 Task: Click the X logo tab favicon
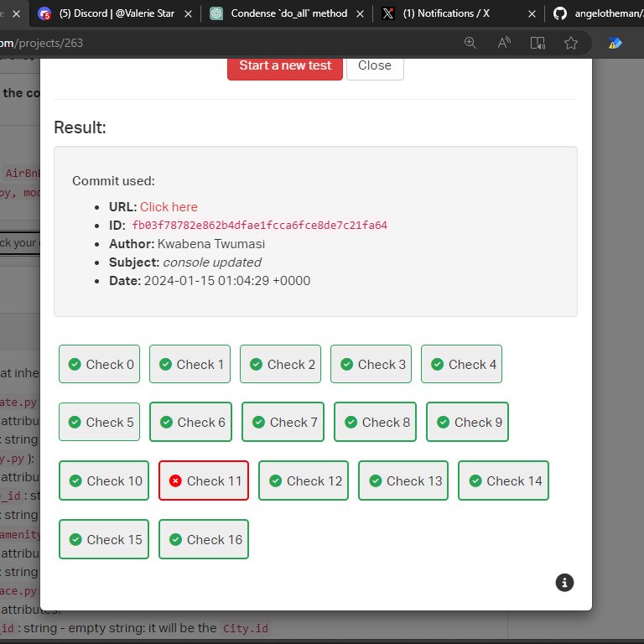pyautogui.click(x=388, y=13)
